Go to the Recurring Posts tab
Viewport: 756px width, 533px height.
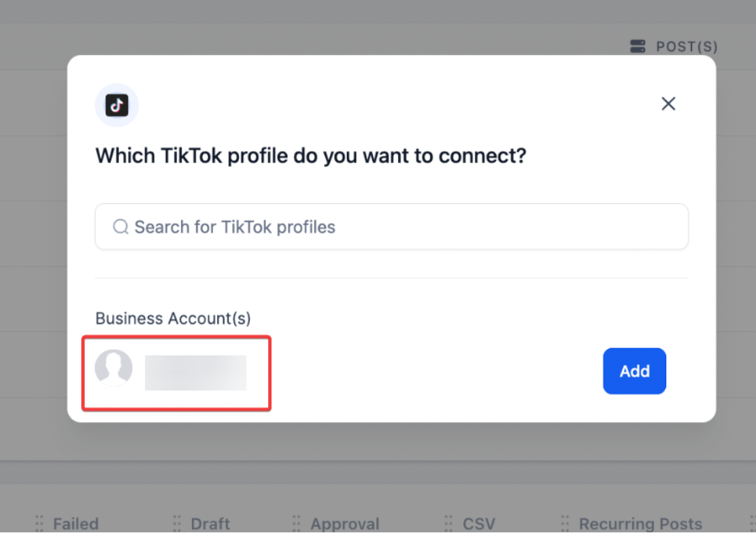pyautogui.click(x=640, y=523)
